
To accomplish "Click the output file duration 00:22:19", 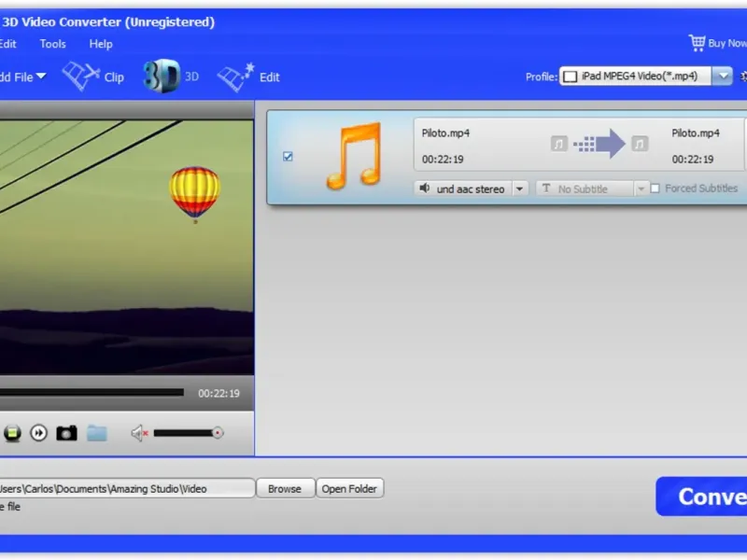I will tap(693, 159).
